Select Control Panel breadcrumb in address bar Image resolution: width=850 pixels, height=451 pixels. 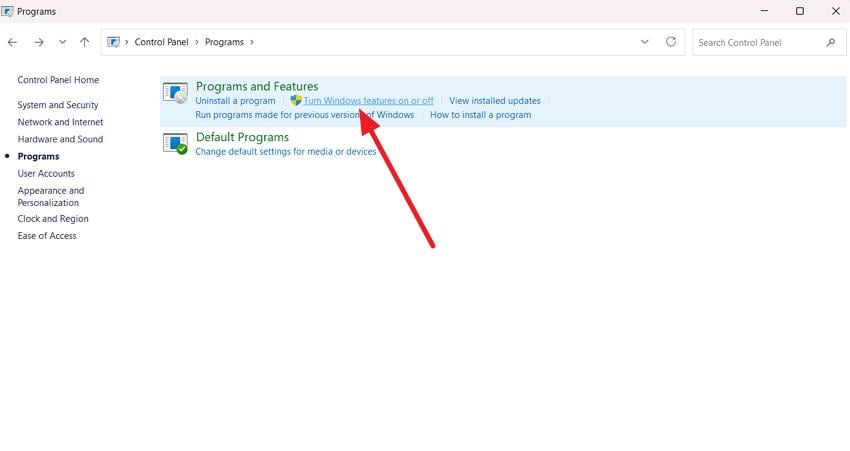(x=162, y=42)
